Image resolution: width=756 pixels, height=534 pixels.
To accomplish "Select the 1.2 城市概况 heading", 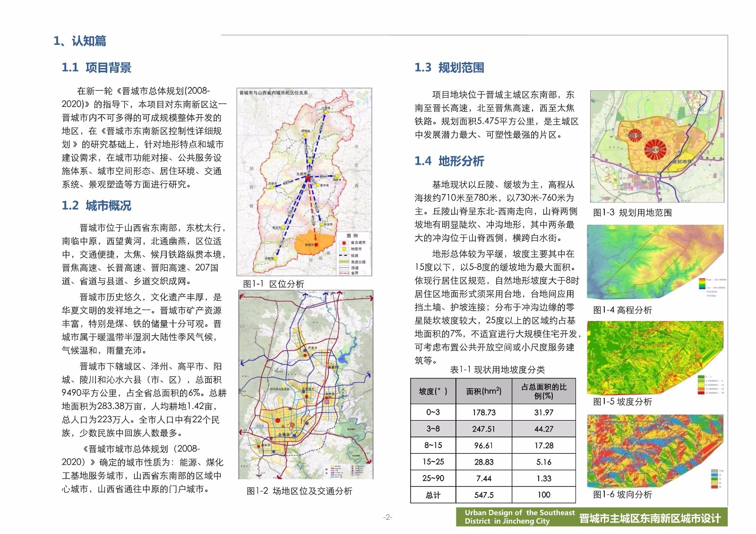I will [96, 205].
